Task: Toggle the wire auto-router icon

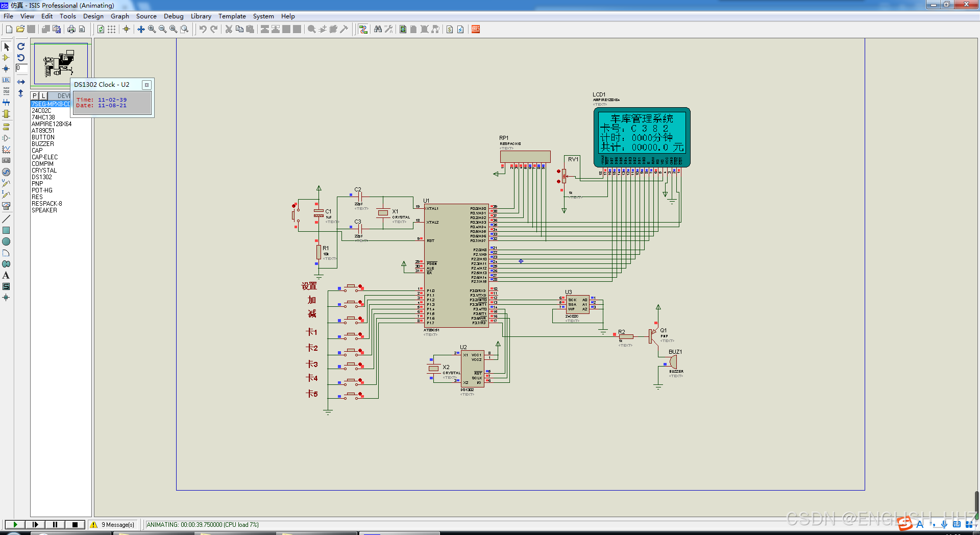Action: coord(363,30)
